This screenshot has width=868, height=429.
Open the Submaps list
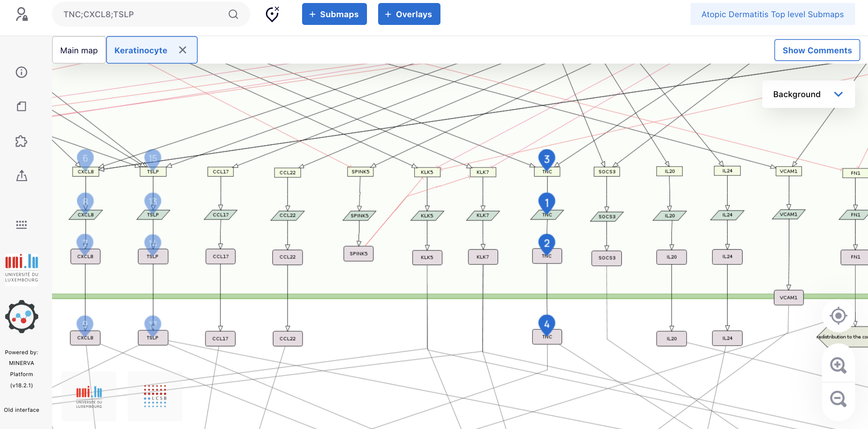click(x=334, y=14)
